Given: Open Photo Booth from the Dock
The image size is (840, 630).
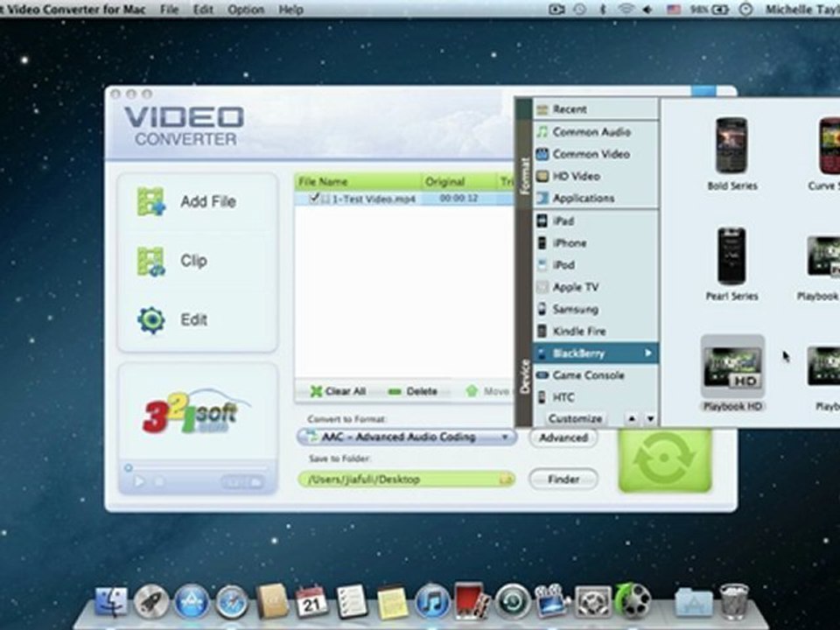Looking at the screenshot, I should 472,602.
